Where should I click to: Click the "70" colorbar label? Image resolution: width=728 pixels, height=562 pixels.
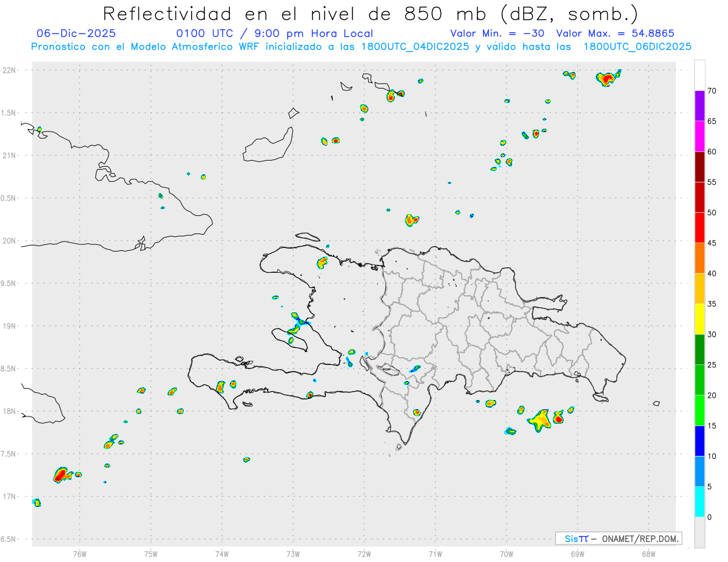coord(712,91)
